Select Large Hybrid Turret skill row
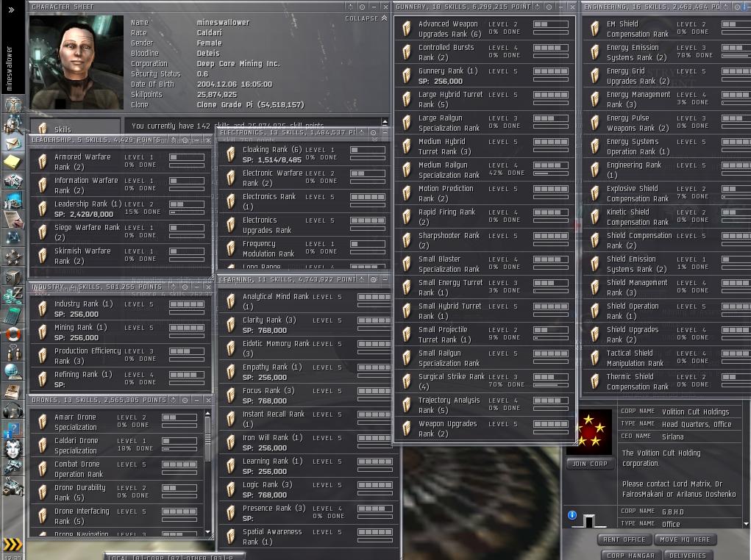751x560 pixels. click(485, 99)
